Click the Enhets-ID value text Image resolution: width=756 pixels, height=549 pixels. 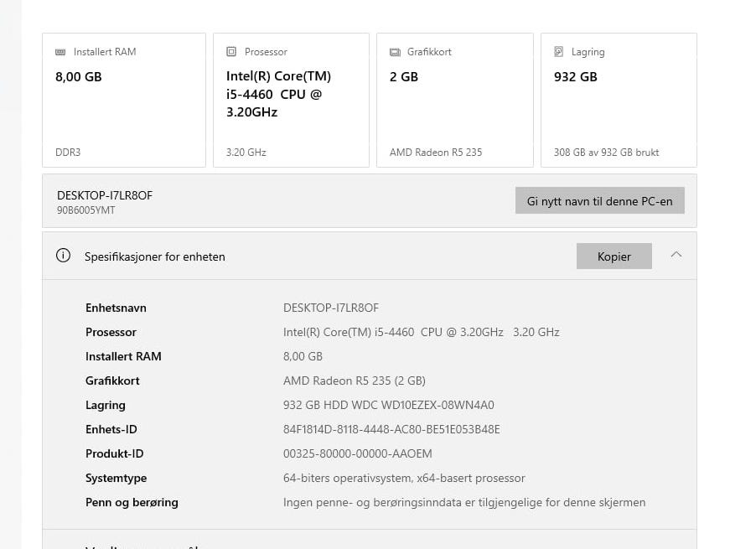[x=391, y=429]
